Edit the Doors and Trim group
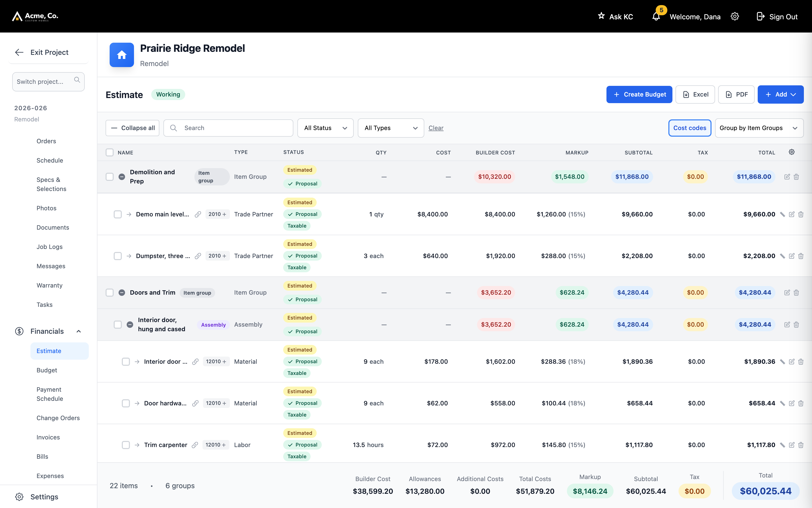Screen dimensions: 812x508 [787, 293]
